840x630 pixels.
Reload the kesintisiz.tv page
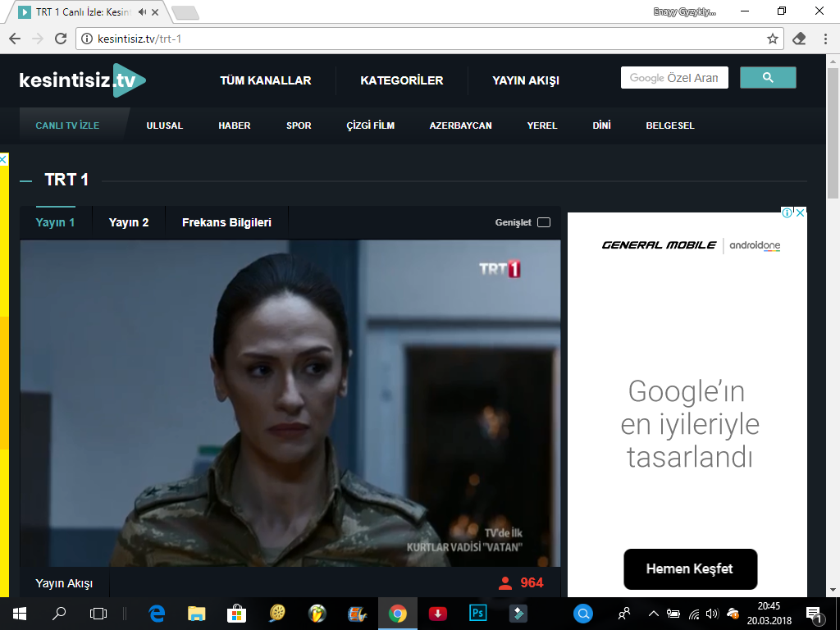pos(61,39)
